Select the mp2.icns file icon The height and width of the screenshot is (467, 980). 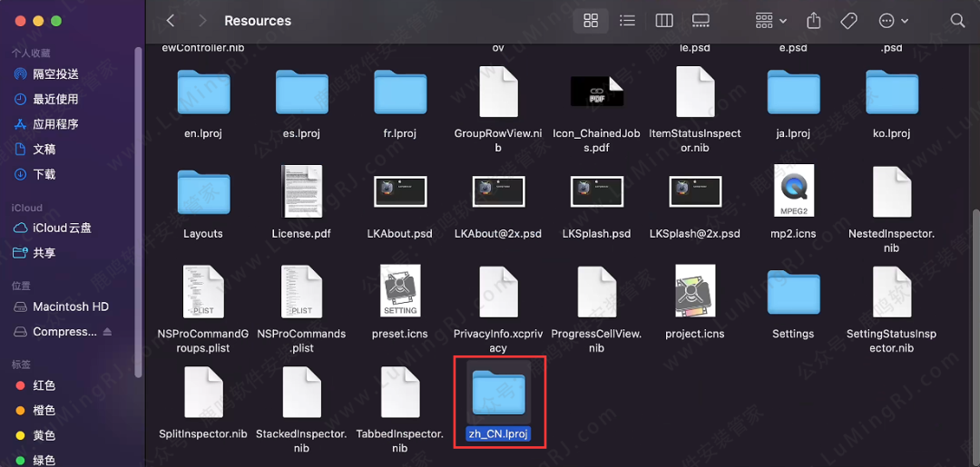click(793, 191)
